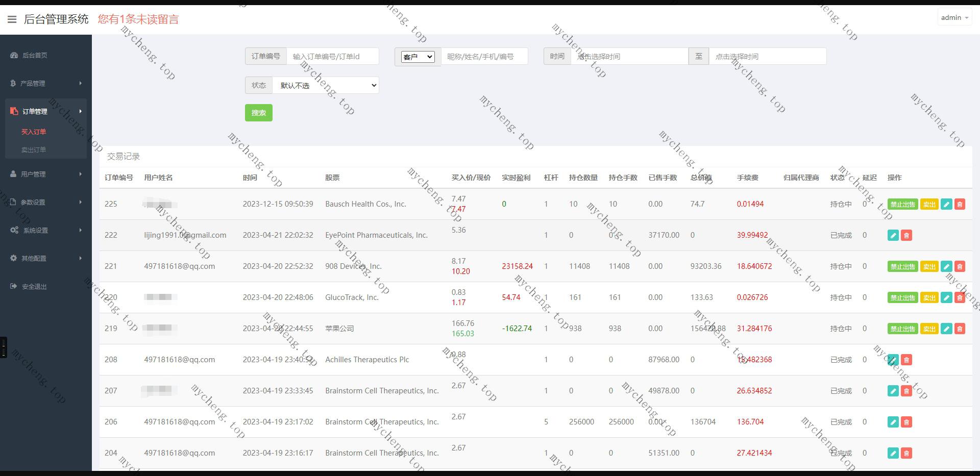Click the 实时盈利 column header
The width and height of the screenshot is (980, 476).
point(516,178)
